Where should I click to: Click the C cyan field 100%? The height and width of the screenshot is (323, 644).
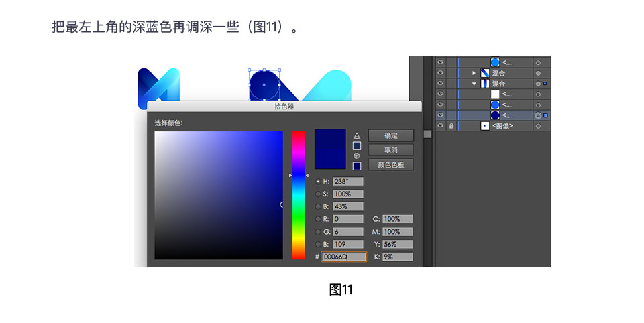click(x=397, y=219)
